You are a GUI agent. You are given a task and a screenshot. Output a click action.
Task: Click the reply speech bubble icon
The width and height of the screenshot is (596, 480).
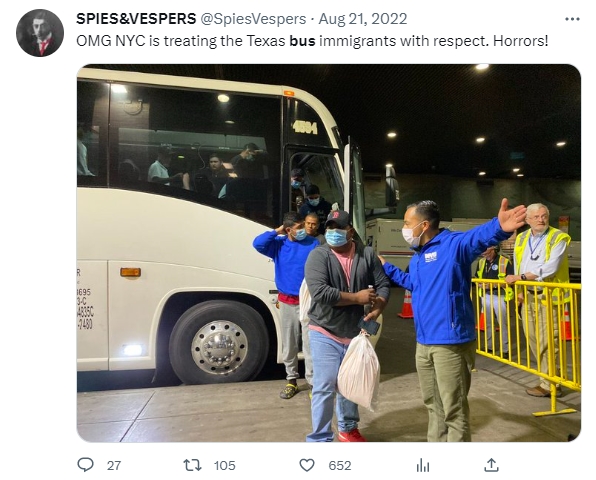click(85, 465)
